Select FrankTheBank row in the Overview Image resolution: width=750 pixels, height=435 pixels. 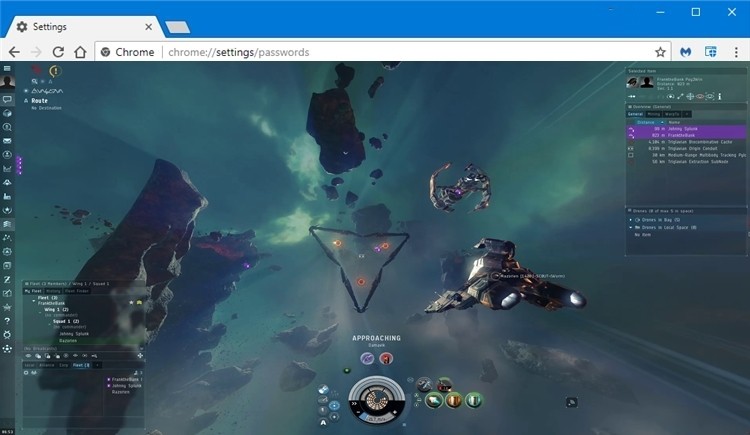click(686, 135)
